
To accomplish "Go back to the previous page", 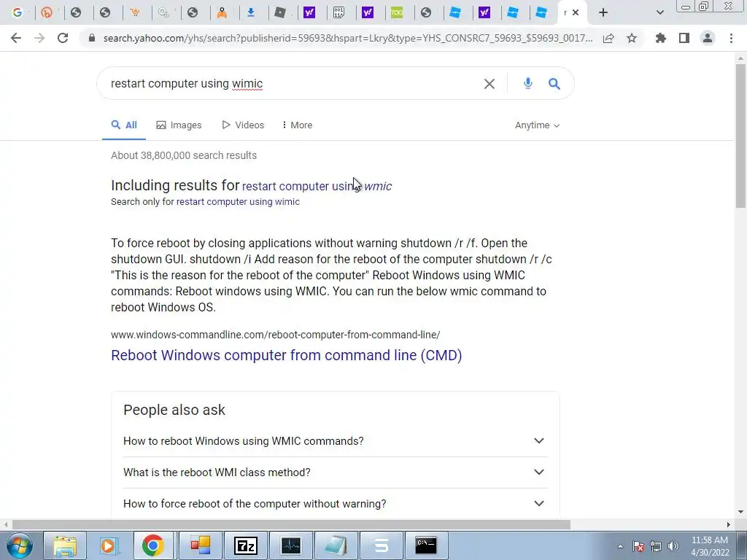I will (16, 38).
